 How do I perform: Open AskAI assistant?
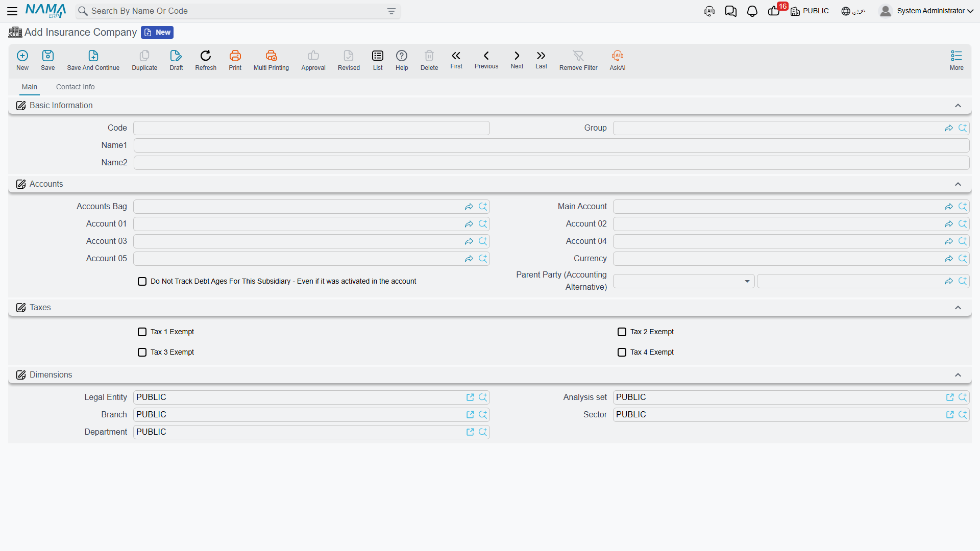618,60
